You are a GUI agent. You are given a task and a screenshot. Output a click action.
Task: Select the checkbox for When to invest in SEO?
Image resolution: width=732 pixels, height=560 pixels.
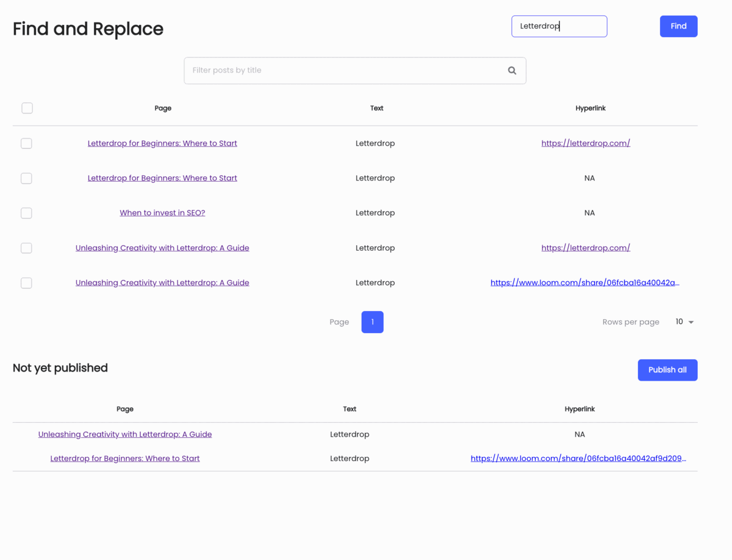[26, 213]
